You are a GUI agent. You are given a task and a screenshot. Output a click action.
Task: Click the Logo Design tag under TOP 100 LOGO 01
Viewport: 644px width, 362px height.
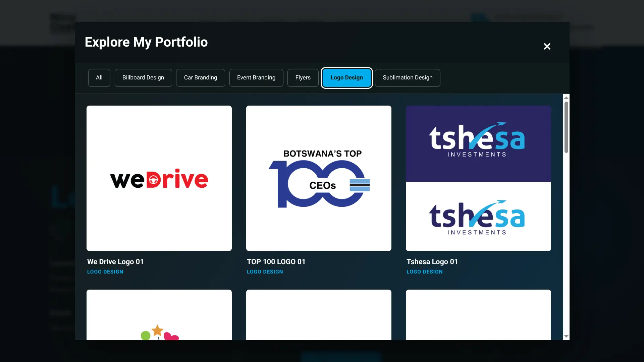265,272
